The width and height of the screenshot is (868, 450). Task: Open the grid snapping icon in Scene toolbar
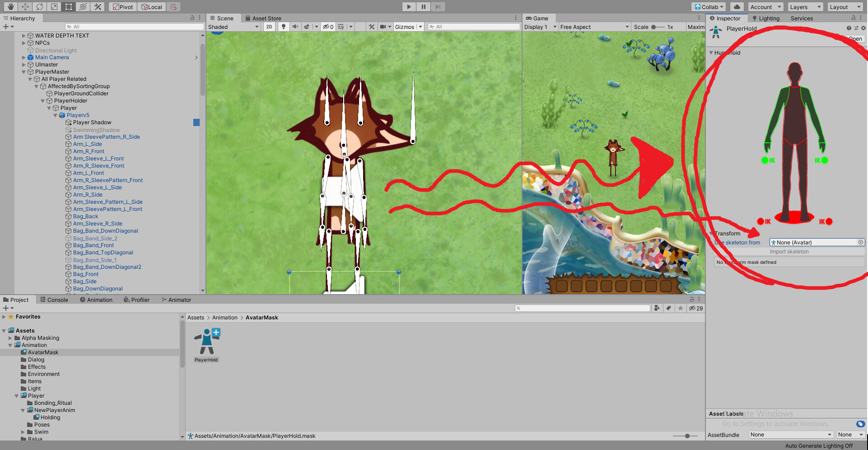(x=341, y=27)
